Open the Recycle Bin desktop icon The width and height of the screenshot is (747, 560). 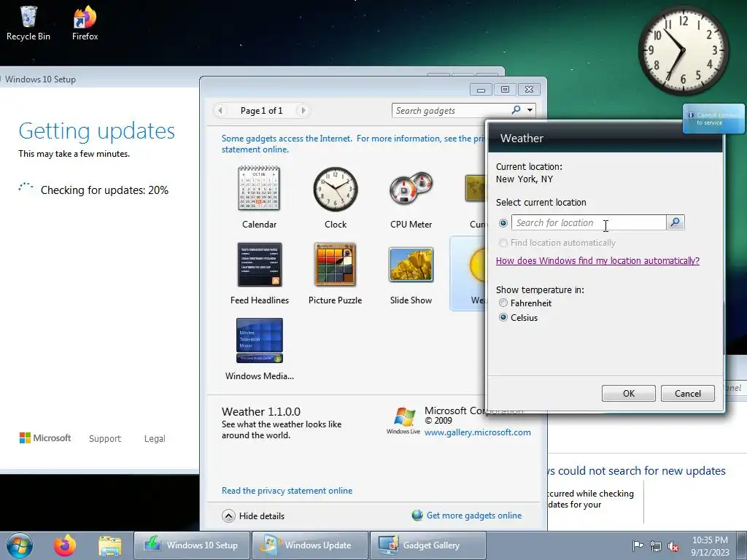28,23
